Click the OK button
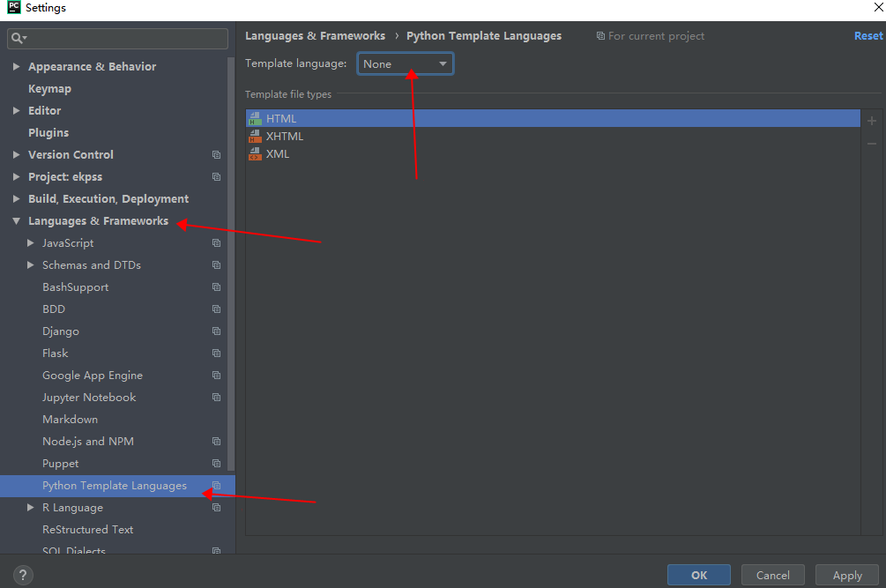 coord(698,574)
